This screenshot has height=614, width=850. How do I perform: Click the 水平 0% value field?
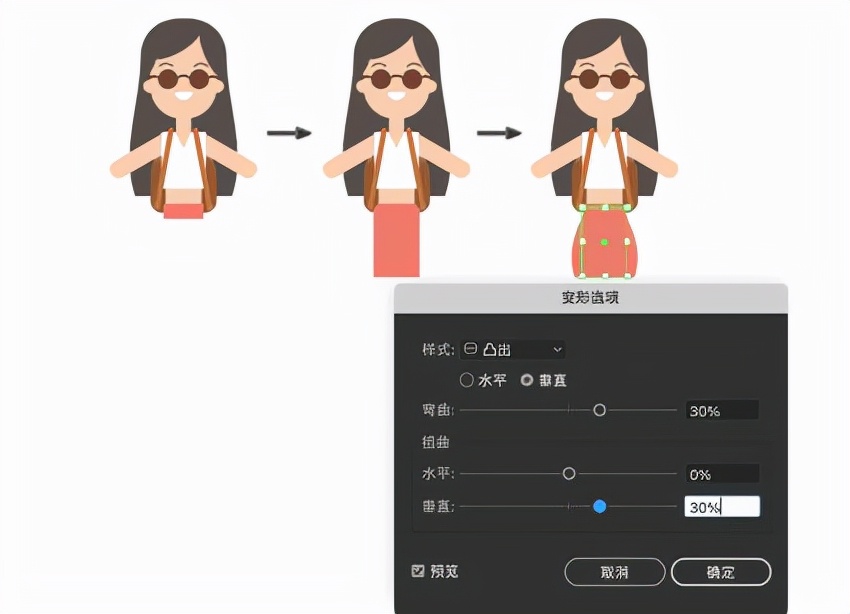tap(722, 473)
